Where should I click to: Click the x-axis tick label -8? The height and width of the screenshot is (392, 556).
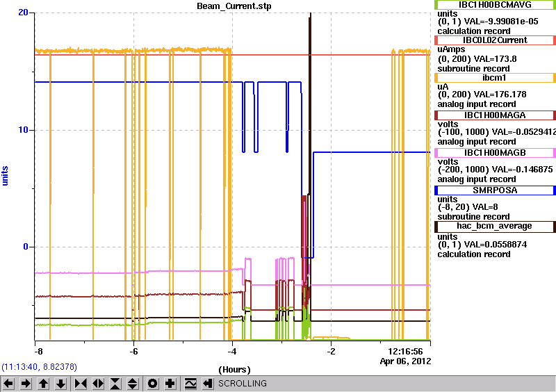39,352
